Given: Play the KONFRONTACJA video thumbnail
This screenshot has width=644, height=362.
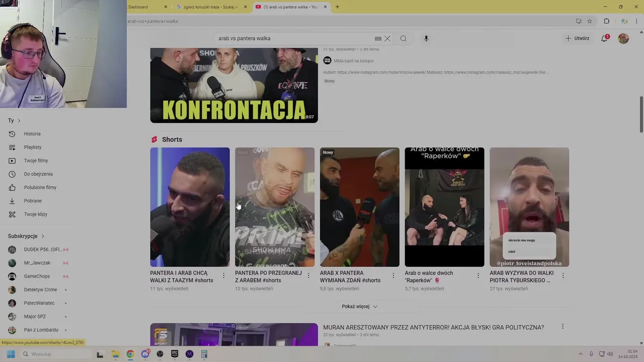Looking at the screenshot, I should pos(234,85).
